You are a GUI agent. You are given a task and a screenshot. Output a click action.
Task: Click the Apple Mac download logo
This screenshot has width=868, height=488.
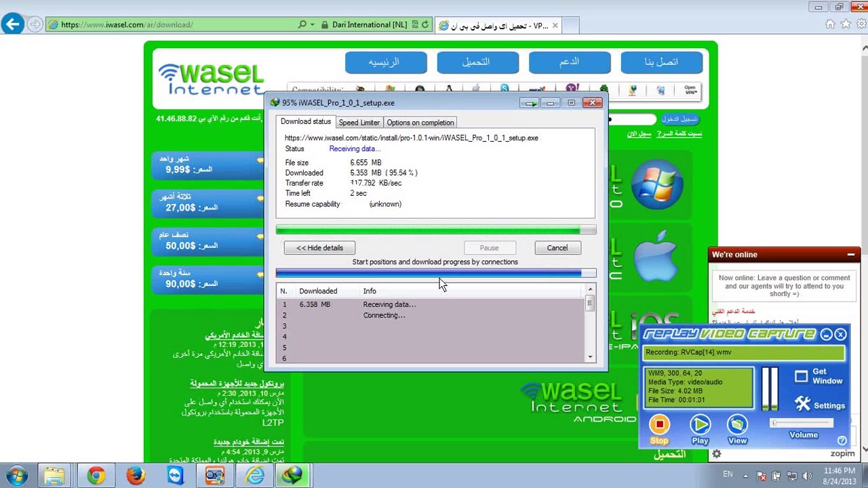pyautogui.click(x=655, y=256)
